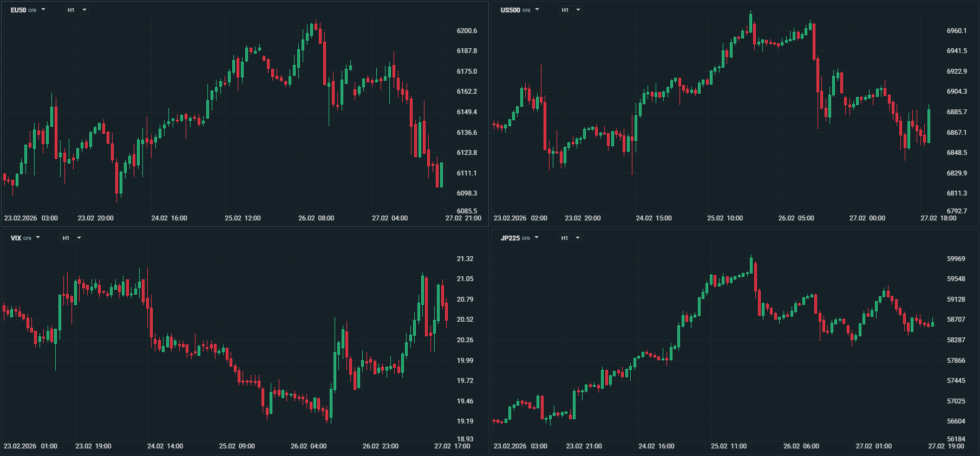This screenshot has width=980, height=456.
Task: Click the 56184 price level on JP225 axis
Action: pyautogui.click(x=956, y=439)
